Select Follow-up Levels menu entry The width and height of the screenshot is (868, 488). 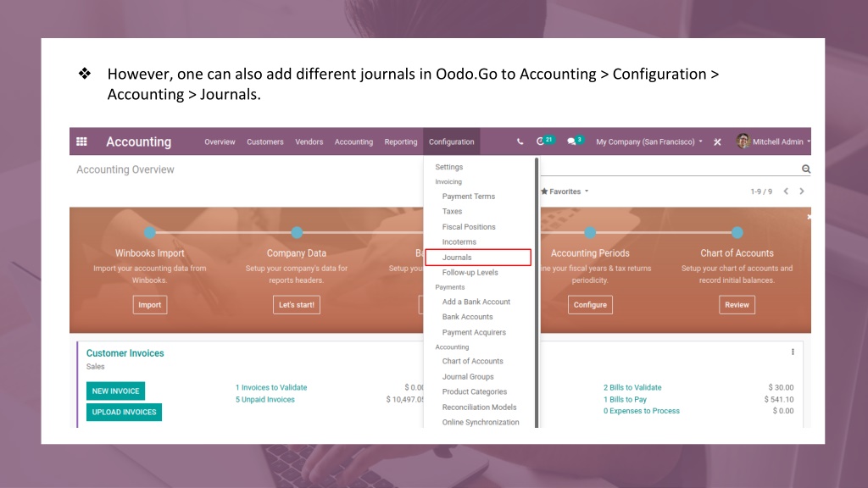point(470,272)
